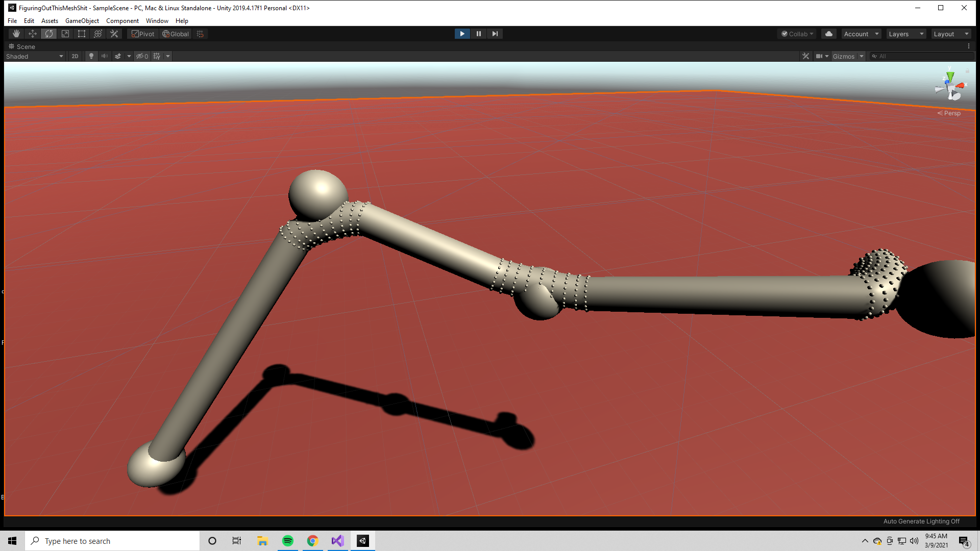Toggle scene lighting
The height and width of the screenshot is (551, 980).
[x=91, y=56]
